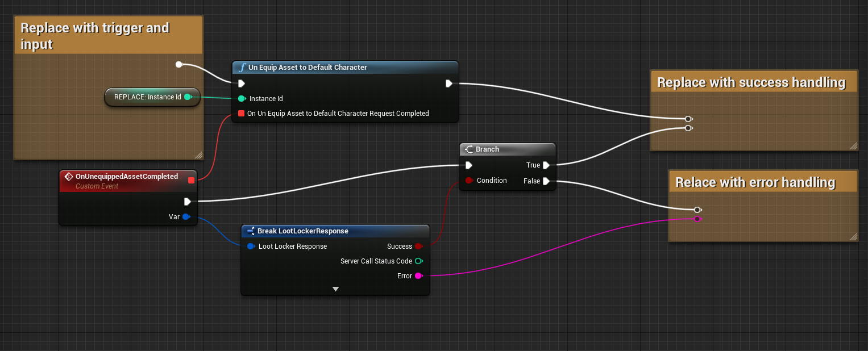Click the Un Equip node's exec output pin
The height and width of the screenshot is (351, 868).
pos(448,83)
